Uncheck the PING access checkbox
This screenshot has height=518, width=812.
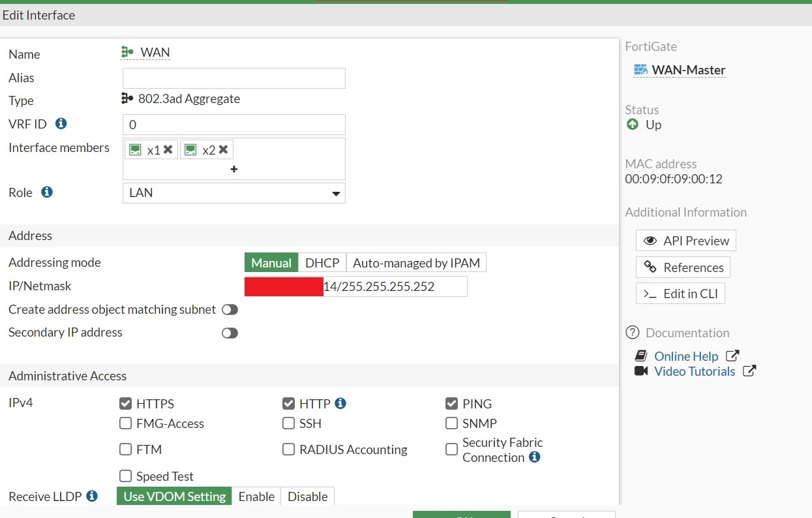coord(451,403)
